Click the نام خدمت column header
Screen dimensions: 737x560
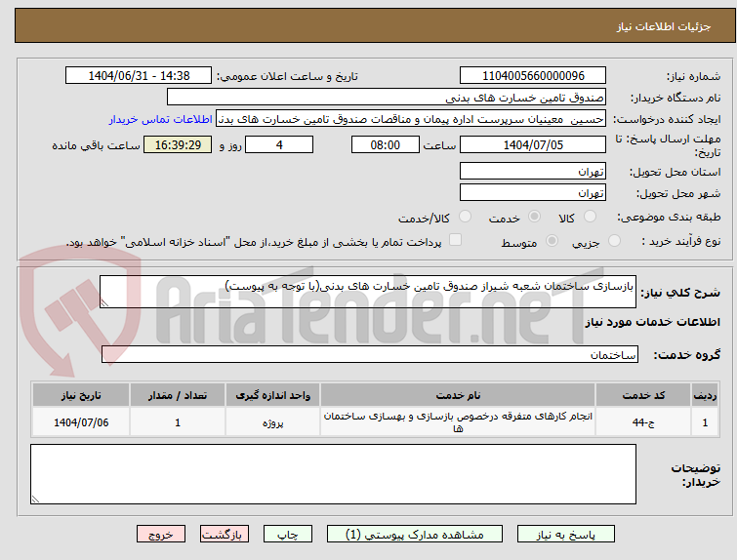(458, 395)
